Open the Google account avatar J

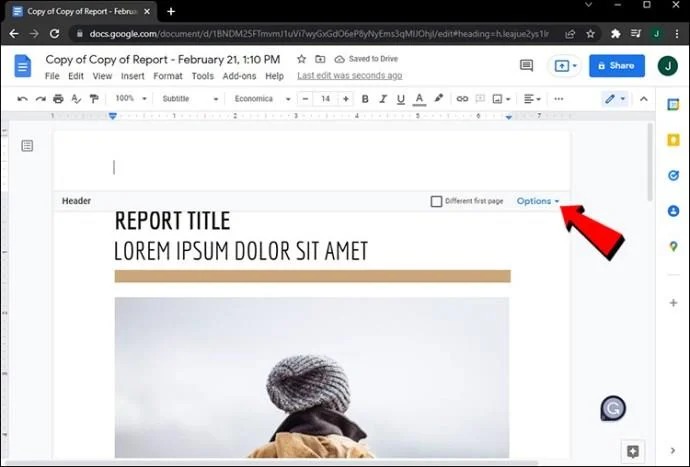coord(668,66)
